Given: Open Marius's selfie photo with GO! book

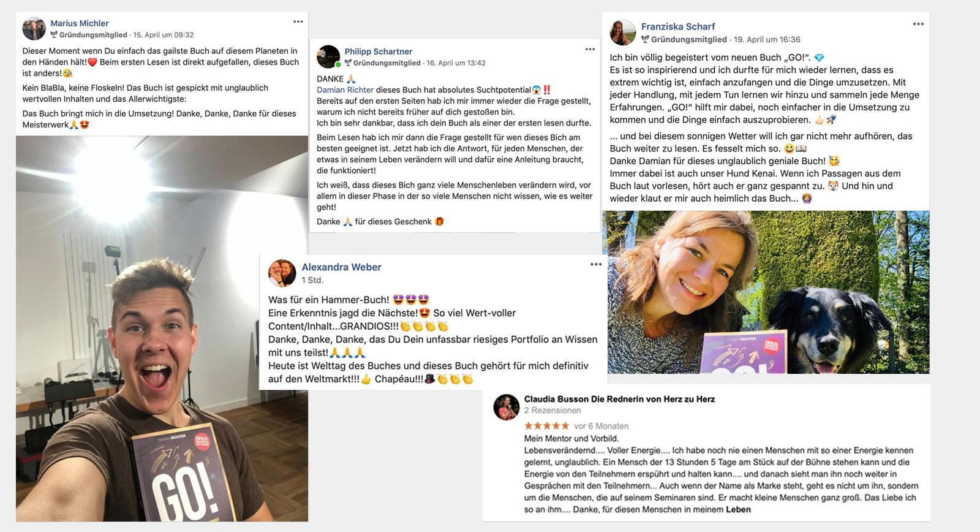Looking at the screenshot, I should pyautogui.click(x=162, y=329).
